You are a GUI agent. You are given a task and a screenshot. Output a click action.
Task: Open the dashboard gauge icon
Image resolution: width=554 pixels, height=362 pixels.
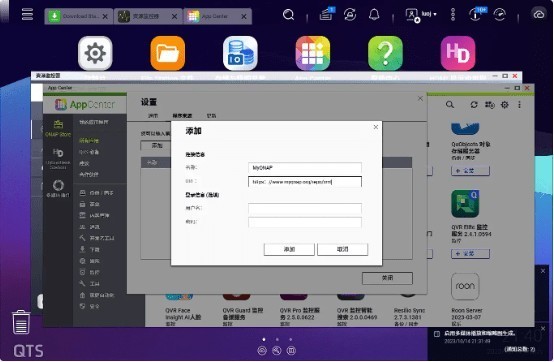pyautogui.click(x=499, y=15)
